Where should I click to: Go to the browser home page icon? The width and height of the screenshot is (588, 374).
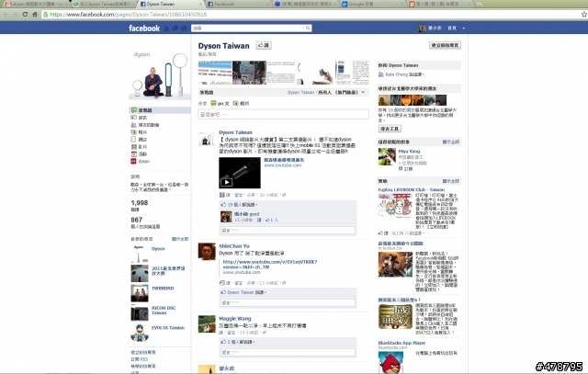35,15
